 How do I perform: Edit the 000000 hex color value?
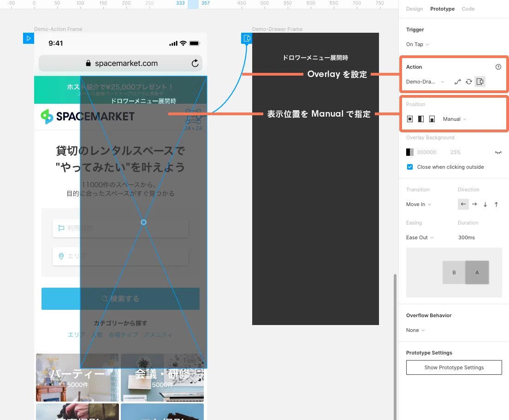coord(426,152)
